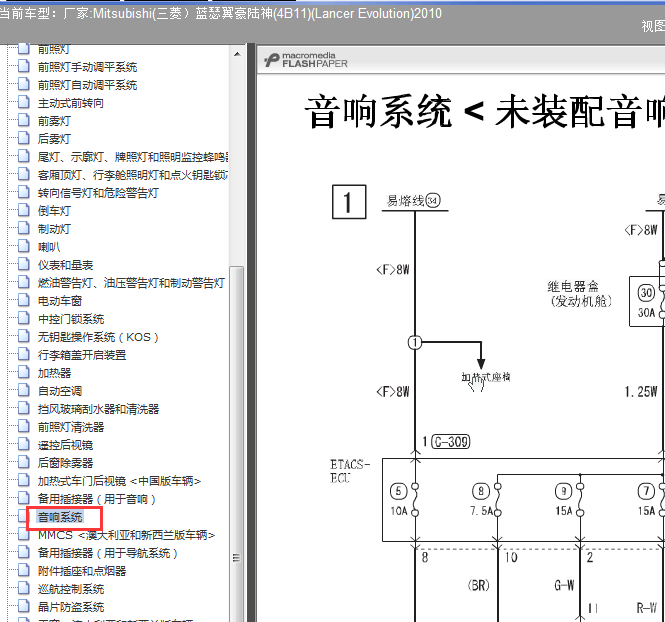The image size is (665, 622).
Task: Select 仪表和量表 in the list
Action: click(65, 265)
